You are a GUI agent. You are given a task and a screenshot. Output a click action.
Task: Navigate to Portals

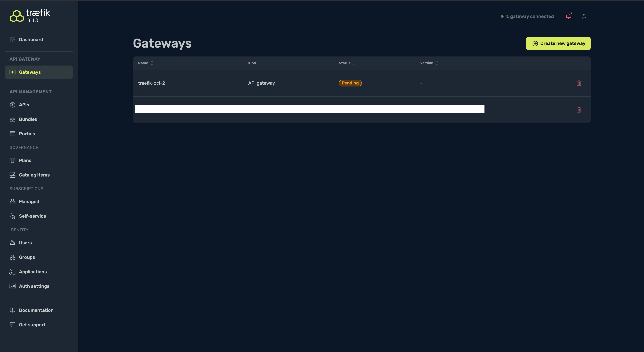[x=27, y=134]
